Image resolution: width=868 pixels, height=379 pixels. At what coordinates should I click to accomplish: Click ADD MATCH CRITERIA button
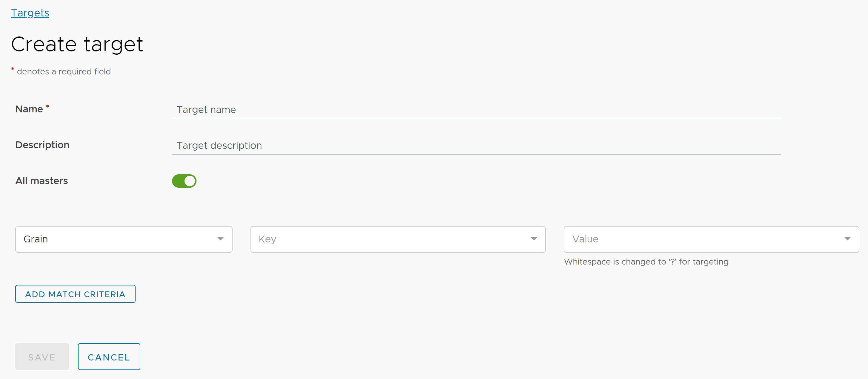(75, 294)
